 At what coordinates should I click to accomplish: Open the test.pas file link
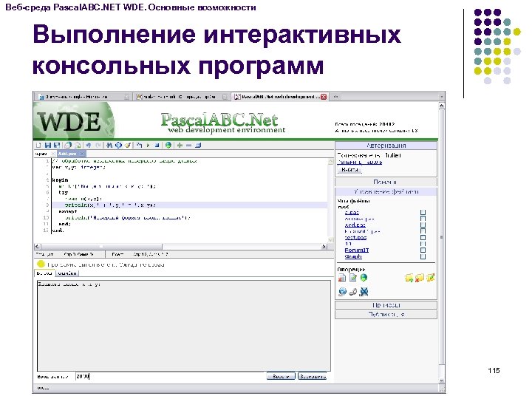(x=355, y=237)
